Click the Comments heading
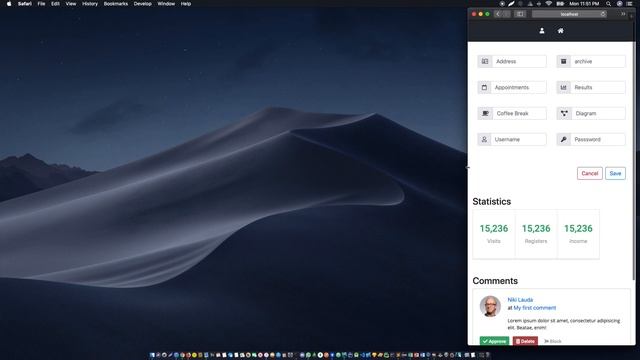 pos(495,281)
